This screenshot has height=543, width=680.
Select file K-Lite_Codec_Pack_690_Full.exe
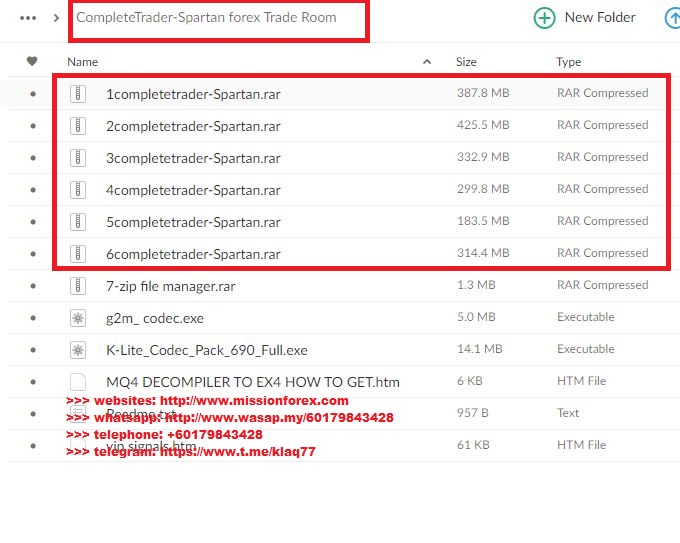coord(207,350)
